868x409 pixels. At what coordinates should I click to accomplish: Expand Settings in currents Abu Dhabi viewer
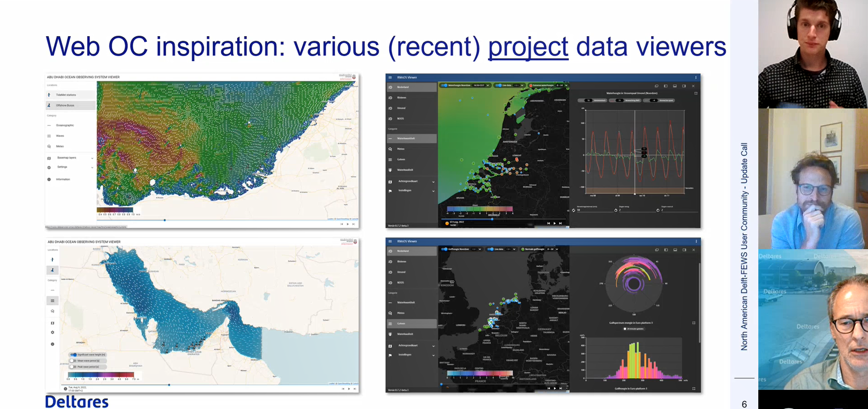coord(71,167)
